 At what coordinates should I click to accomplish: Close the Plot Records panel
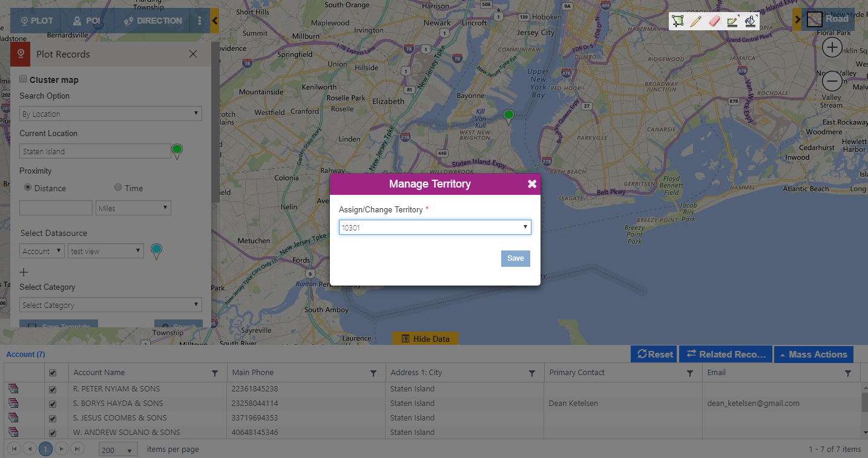[x=193, y=54]
